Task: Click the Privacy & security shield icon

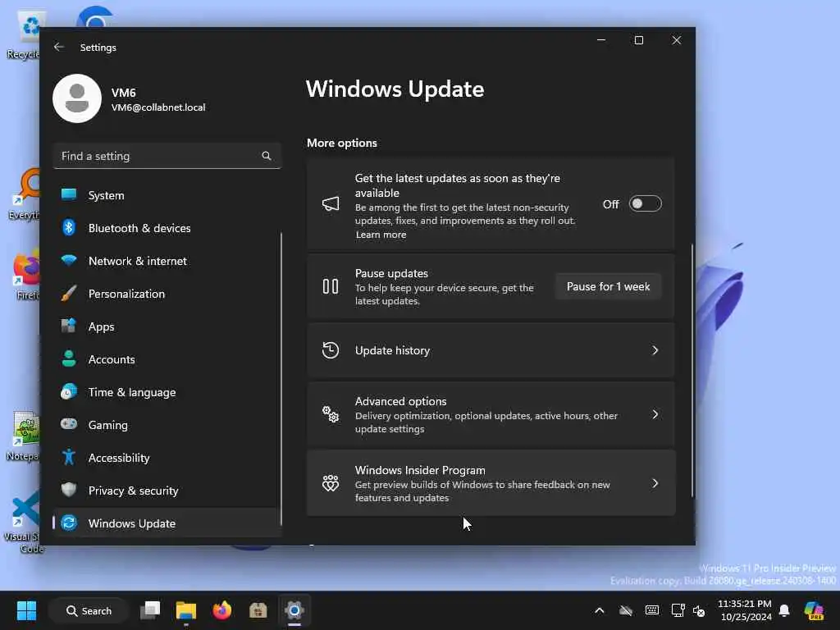Action: pos(69,491)
